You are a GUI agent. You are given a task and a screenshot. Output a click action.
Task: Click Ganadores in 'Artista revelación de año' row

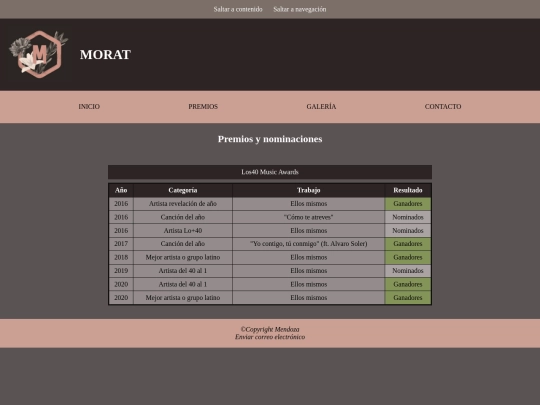[408, 204]
